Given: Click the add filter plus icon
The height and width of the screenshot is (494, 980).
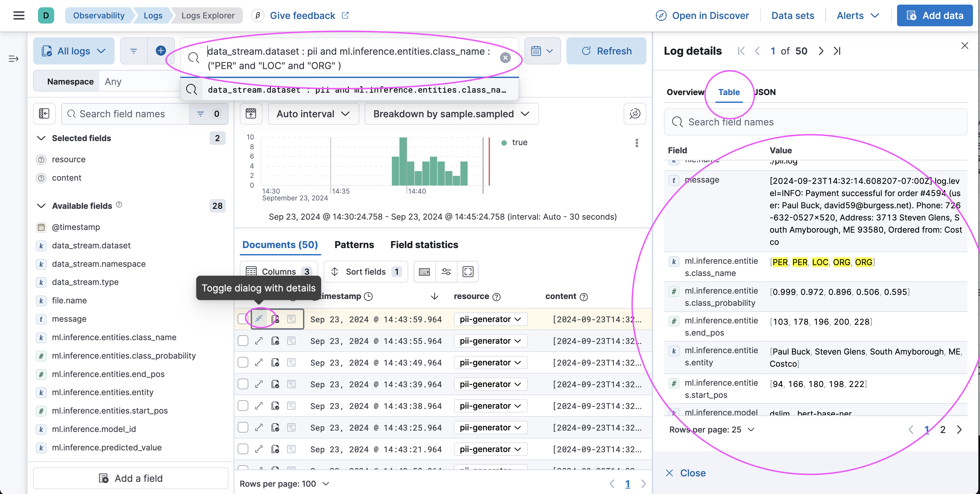Looking at the screenshot, I should 160,51.
